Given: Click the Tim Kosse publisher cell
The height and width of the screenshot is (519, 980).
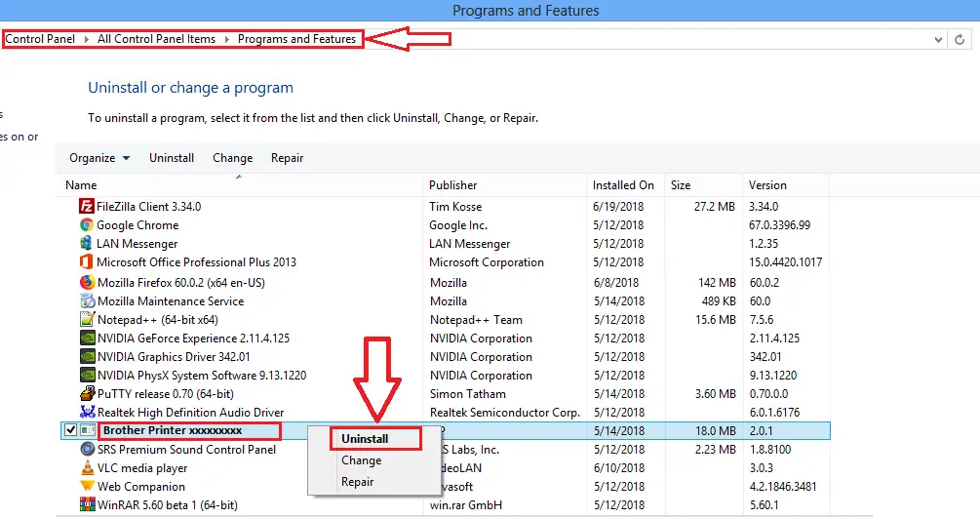Looking at the screenshot, I should (455, 207).
